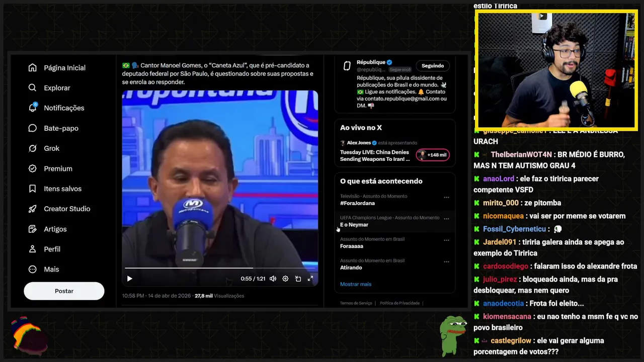Click the Explorar magnifier icon

tap(33, 88)
